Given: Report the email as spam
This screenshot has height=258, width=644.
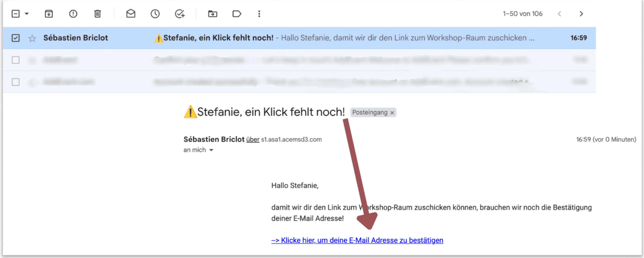Looking at the screenshot, I should pyautogui.click(x=73, y=14).
